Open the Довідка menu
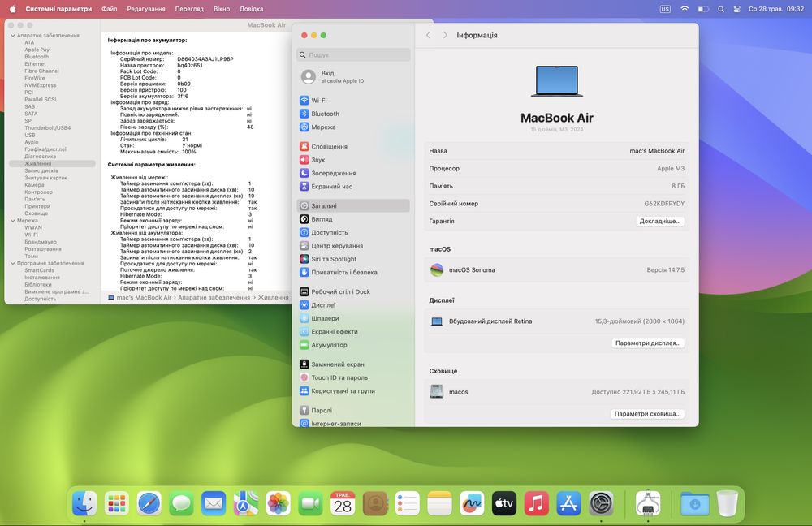The image size is (812, 526). point(251,9)
